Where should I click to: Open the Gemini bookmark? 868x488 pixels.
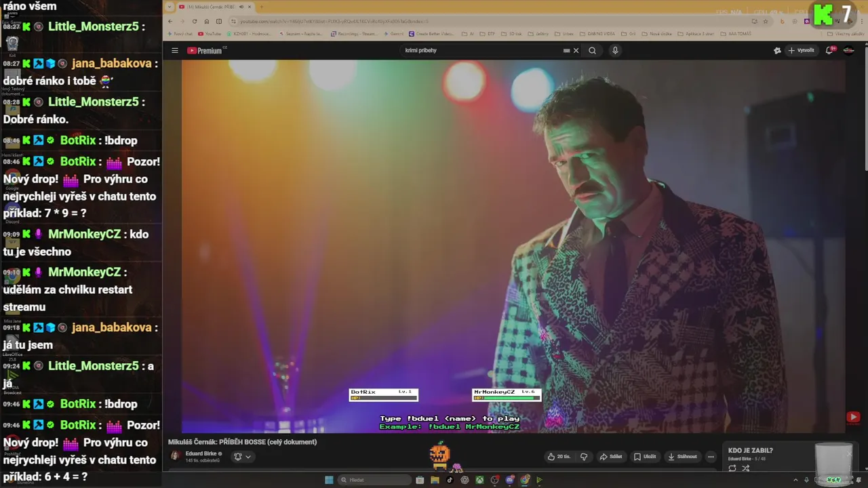pyautogui.click(x=393, y=33)
